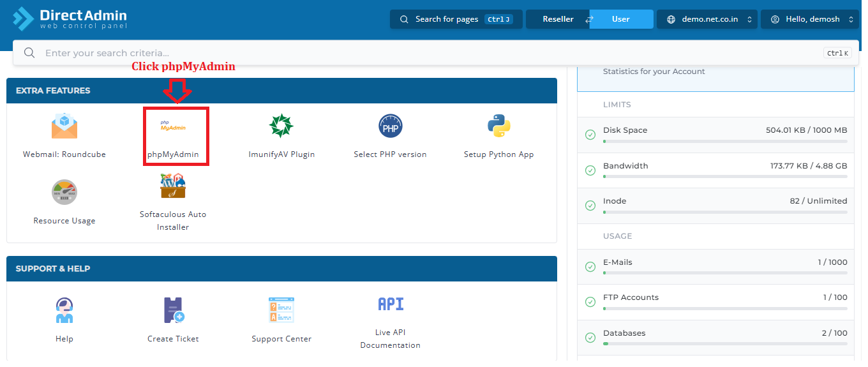
Task: Click E-Mails status check icon
Action: [x=590, y=267]
